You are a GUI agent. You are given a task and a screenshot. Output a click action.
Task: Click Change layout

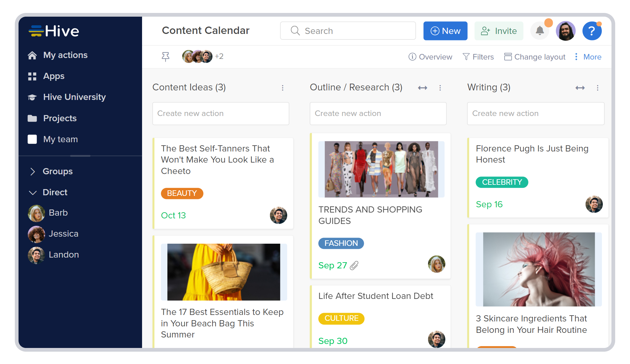535,57
